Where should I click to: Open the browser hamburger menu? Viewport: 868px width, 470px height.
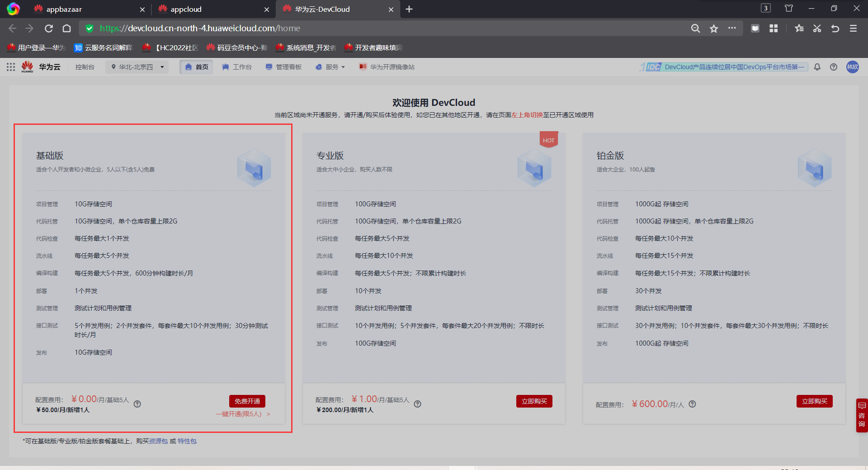(854, 28)
